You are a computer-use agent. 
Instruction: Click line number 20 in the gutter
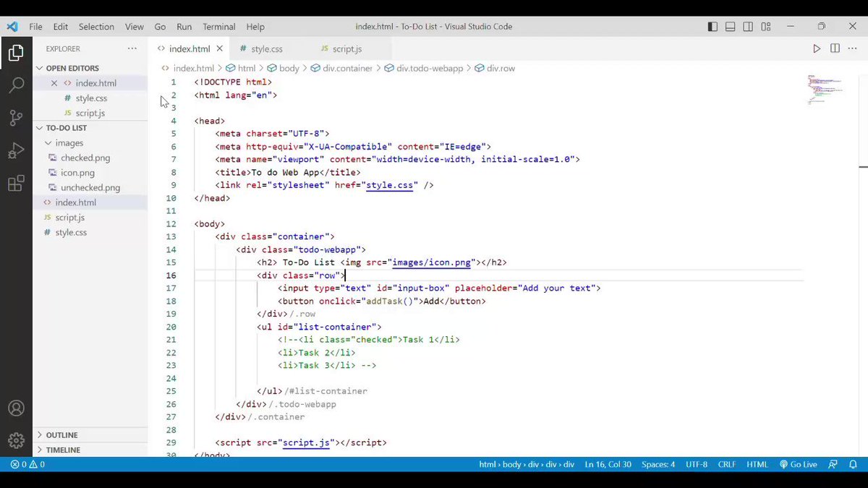[171, 327]
